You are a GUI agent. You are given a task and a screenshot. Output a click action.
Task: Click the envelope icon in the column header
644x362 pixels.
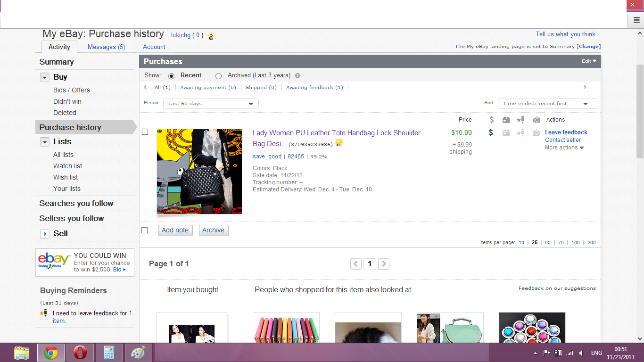click(537, 120)
